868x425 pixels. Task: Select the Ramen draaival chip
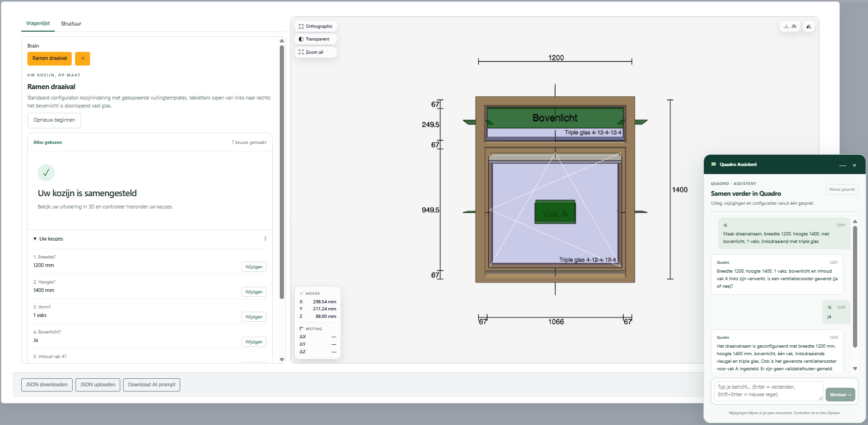click(x=50, y=58)
